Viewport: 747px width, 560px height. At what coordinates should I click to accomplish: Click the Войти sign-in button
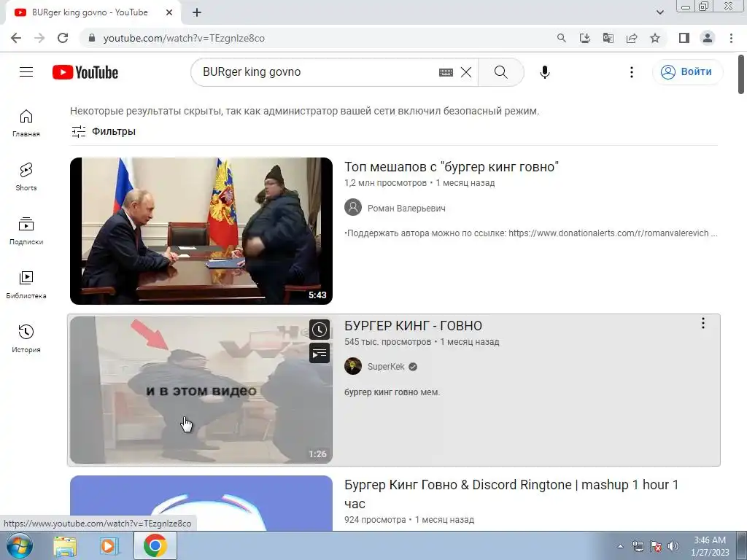coord(687,72)
